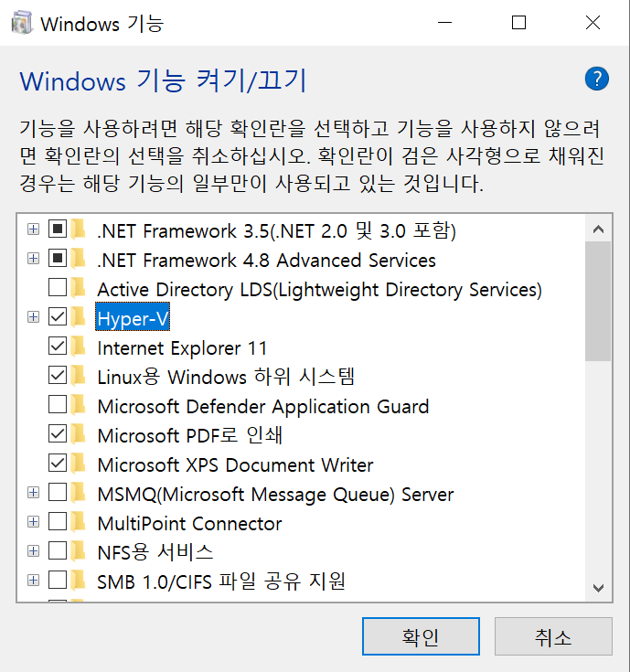Click folder icon beside .NET Framework 3.5

click(x=78, y=229)
